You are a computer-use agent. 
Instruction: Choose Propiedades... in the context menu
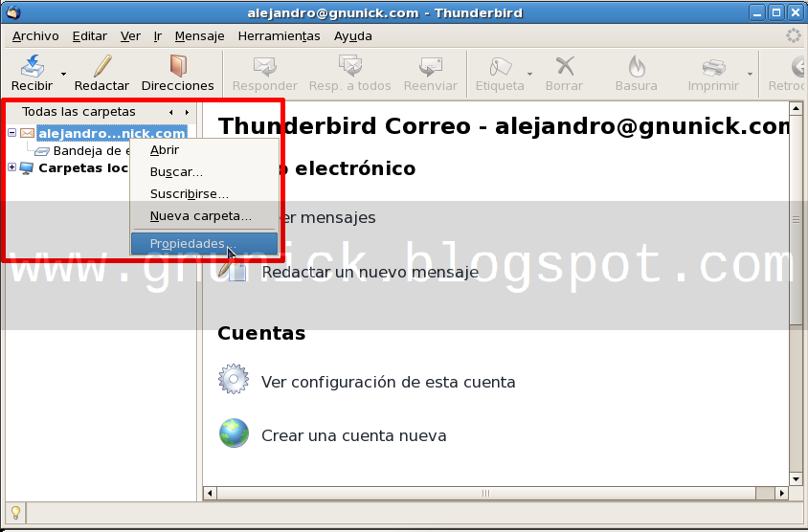pos(204,243)
